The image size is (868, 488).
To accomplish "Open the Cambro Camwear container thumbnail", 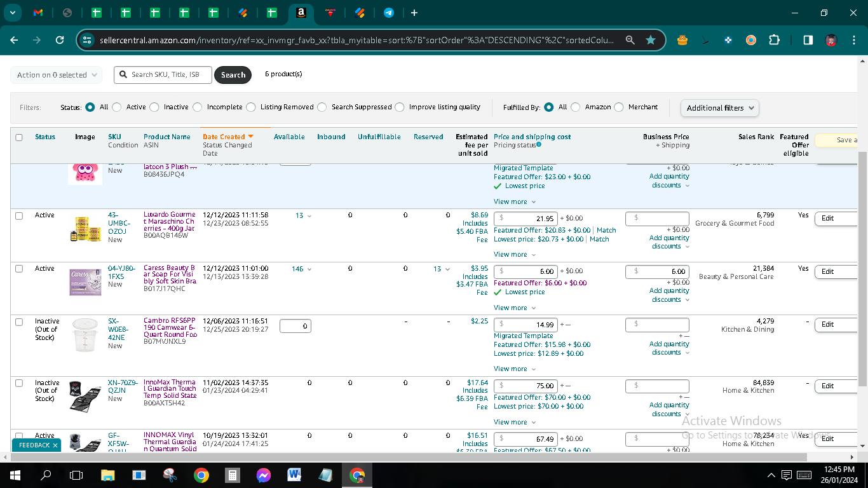I will (x=85, y=335).
